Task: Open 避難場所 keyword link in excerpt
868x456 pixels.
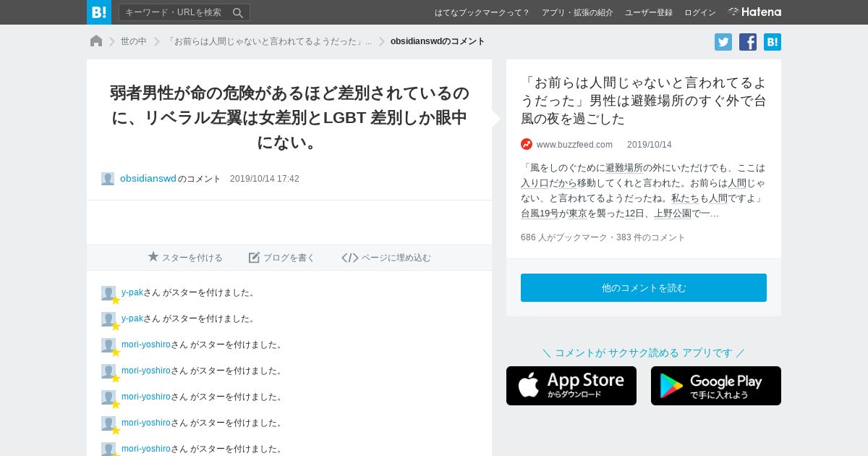Action: [x=624, y=168]
